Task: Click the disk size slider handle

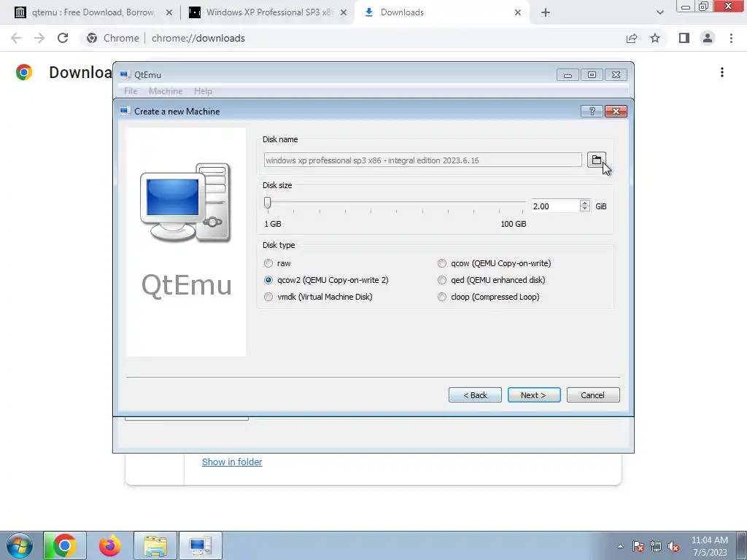Action: click(267, 203)
